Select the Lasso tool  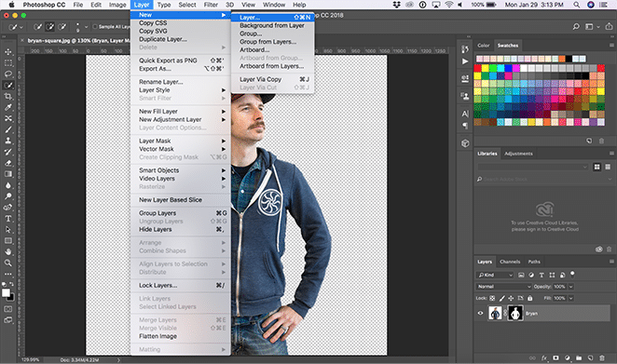7,74
